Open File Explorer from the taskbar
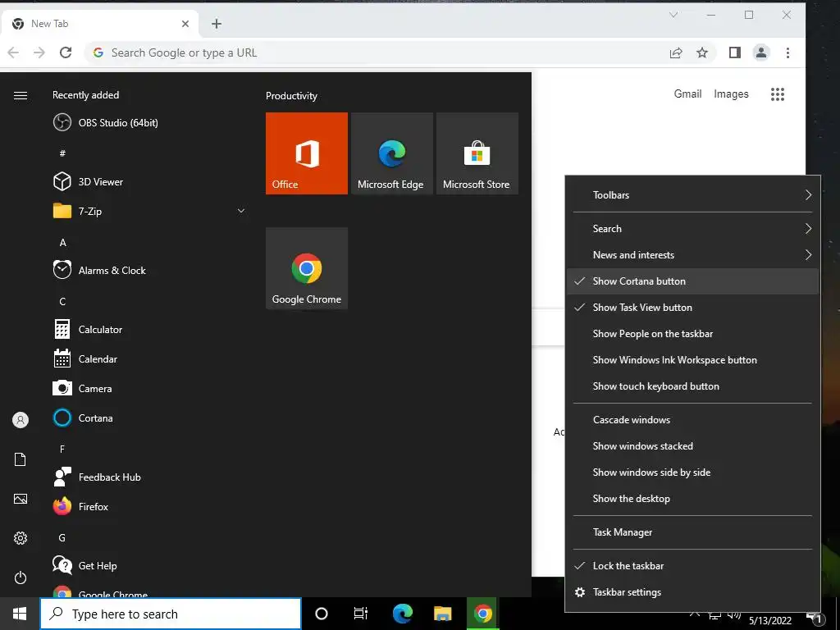 pyautogui.click(x=442, y=614)
